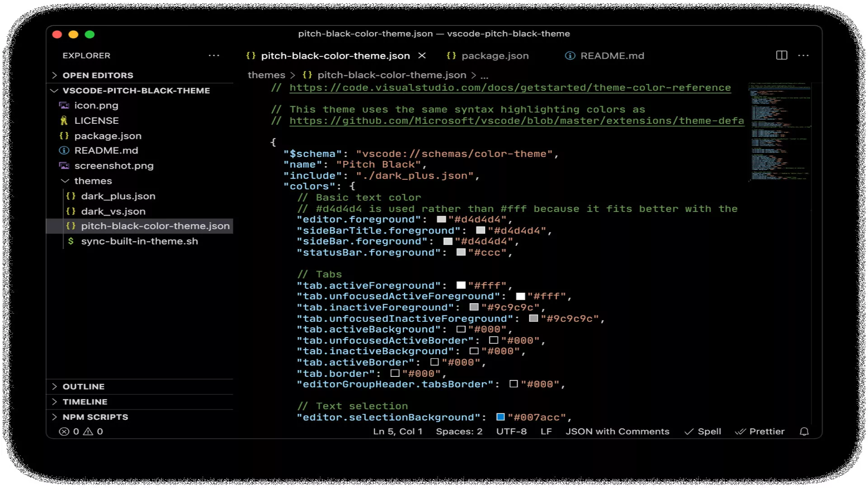Screen dimensions: 868x488
Task: Click the minimap code overview
Action: point(779,131)
